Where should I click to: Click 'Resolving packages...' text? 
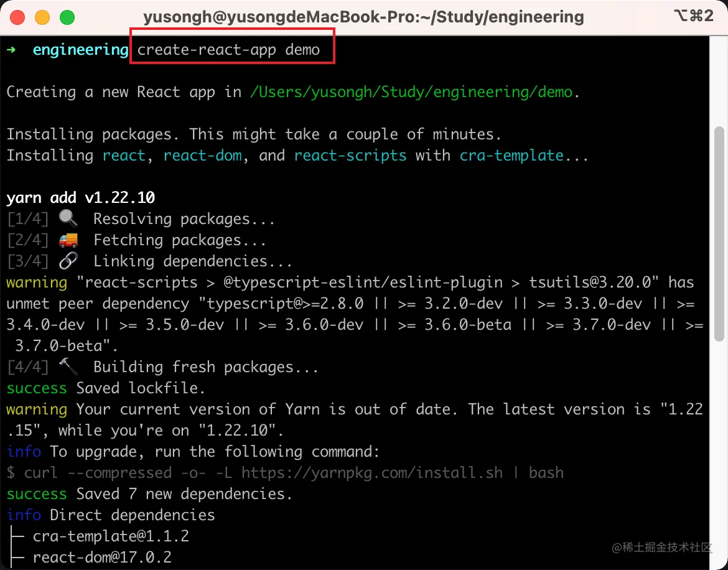[184, 218]
